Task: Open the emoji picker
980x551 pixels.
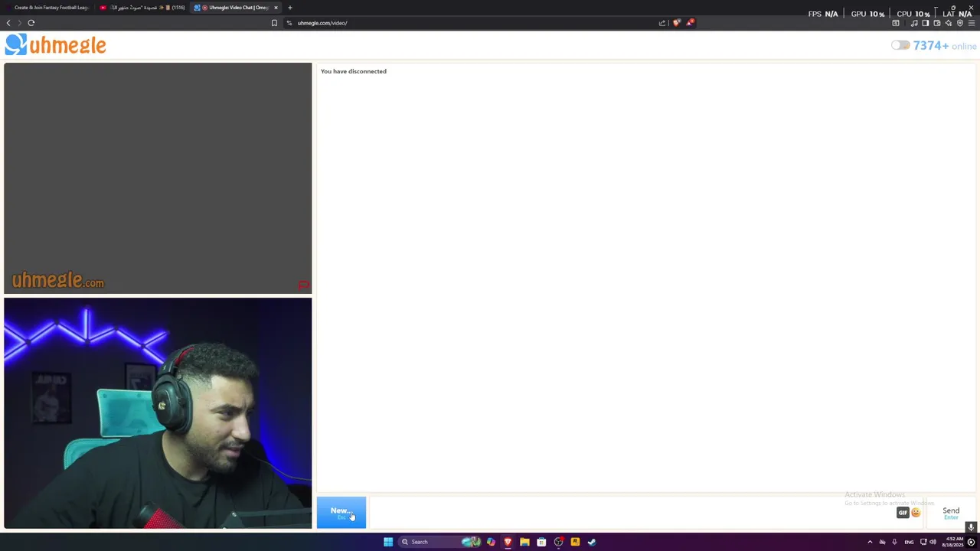Action: coord(916,513)
